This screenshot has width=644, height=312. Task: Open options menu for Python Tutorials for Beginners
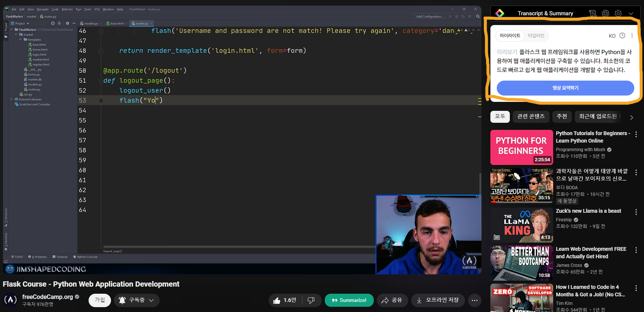pyautogui.click(x=636, y=134)
